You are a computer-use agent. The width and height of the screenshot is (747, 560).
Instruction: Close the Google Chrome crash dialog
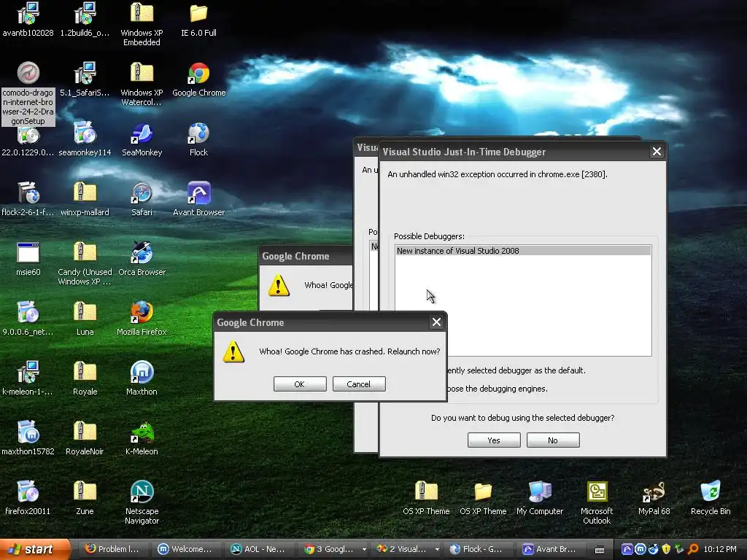click(436, 322)
